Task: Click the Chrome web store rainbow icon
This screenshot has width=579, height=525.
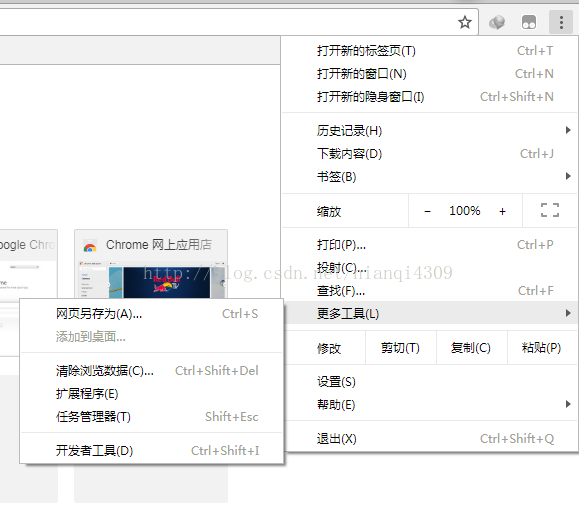Action: point(90,246)
